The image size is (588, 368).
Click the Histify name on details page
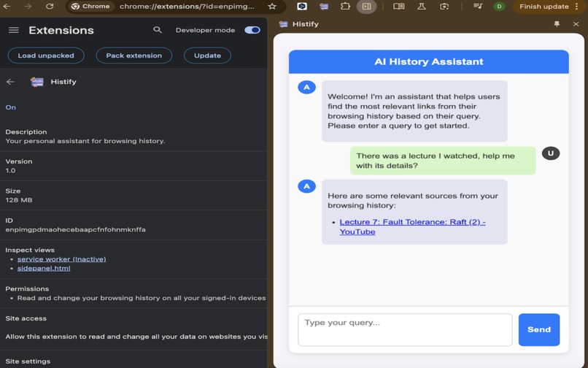pos(63,82)
